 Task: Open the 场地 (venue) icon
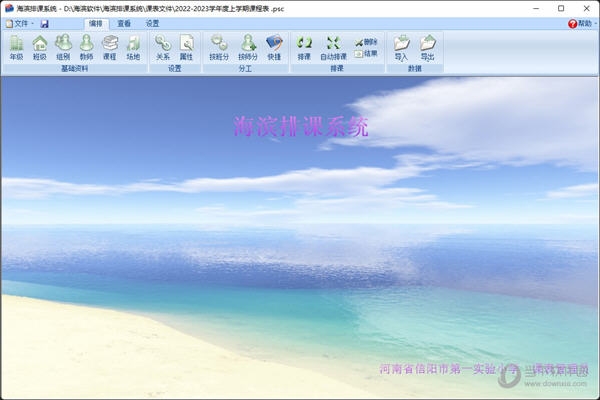click(133, 47)
